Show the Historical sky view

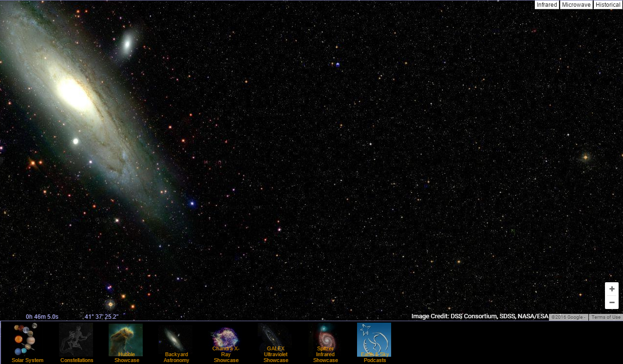coord(607,4)
